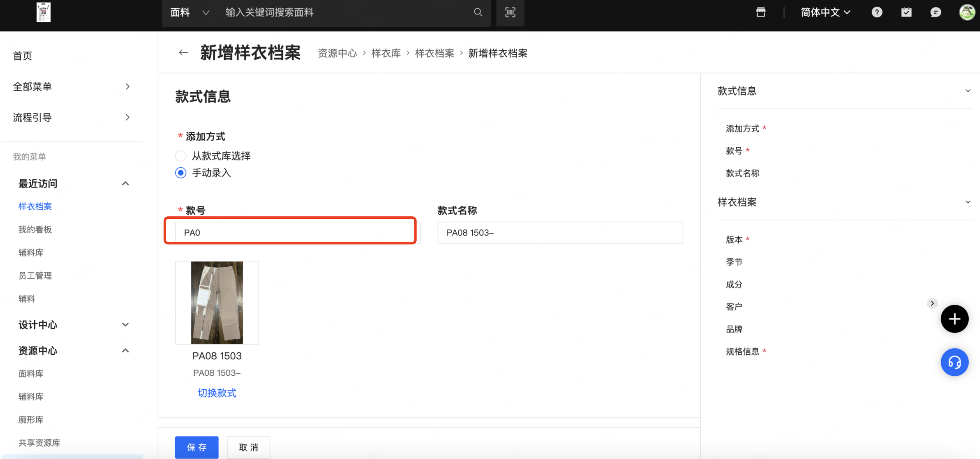Click the barcode scan icon
Image resolution: width=980 pixels, height=459 pixels.
click(510, 12)
